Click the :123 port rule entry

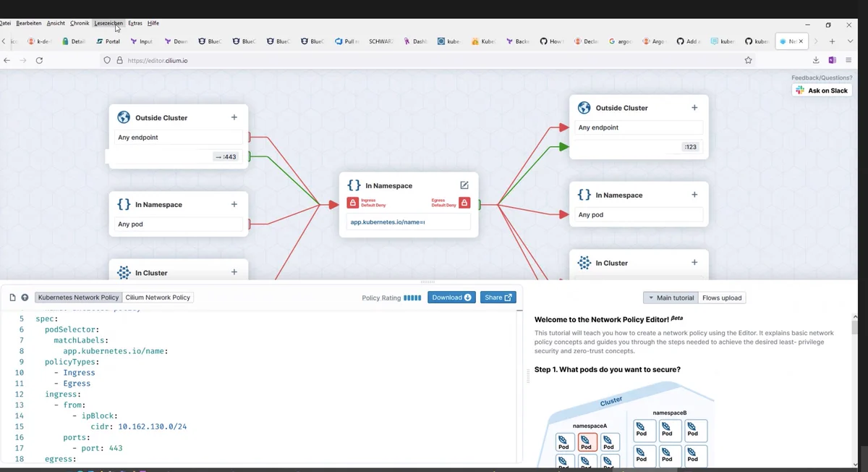(690, 147)
